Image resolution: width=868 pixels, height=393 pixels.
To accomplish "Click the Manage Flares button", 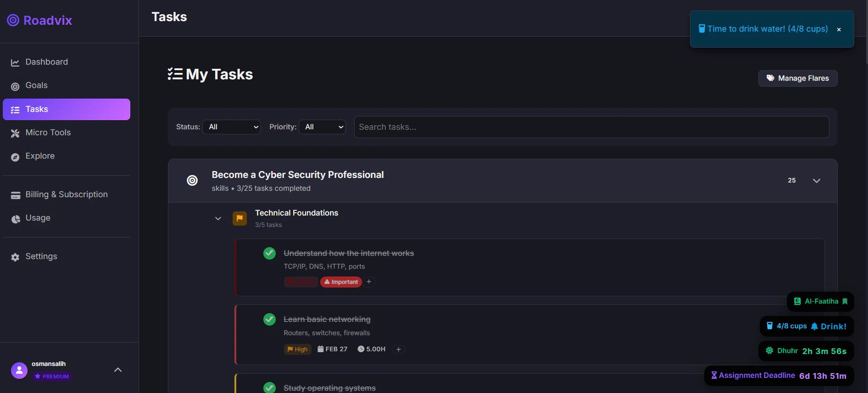I will [798, 78].
